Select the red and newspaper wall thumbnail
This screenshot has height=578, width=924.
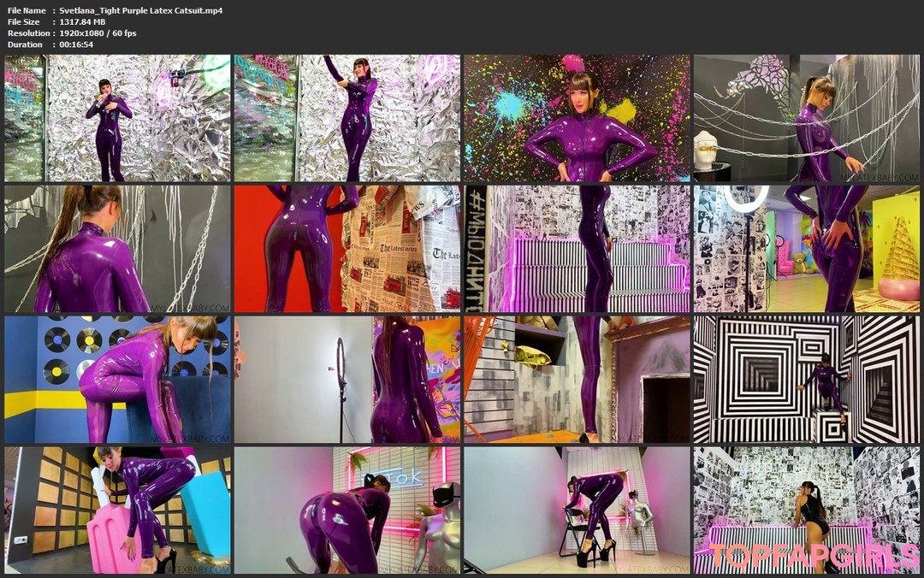(x=346, y=249)
